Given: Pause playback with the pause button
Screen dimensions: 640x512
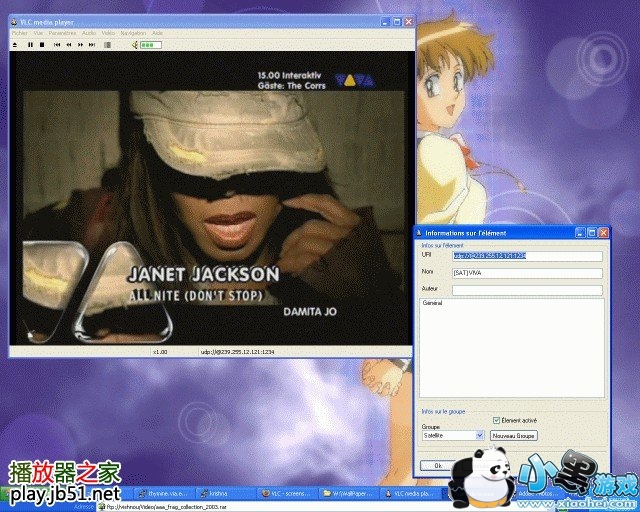Looking at the screenshot, I should click(x=30, y=45).
